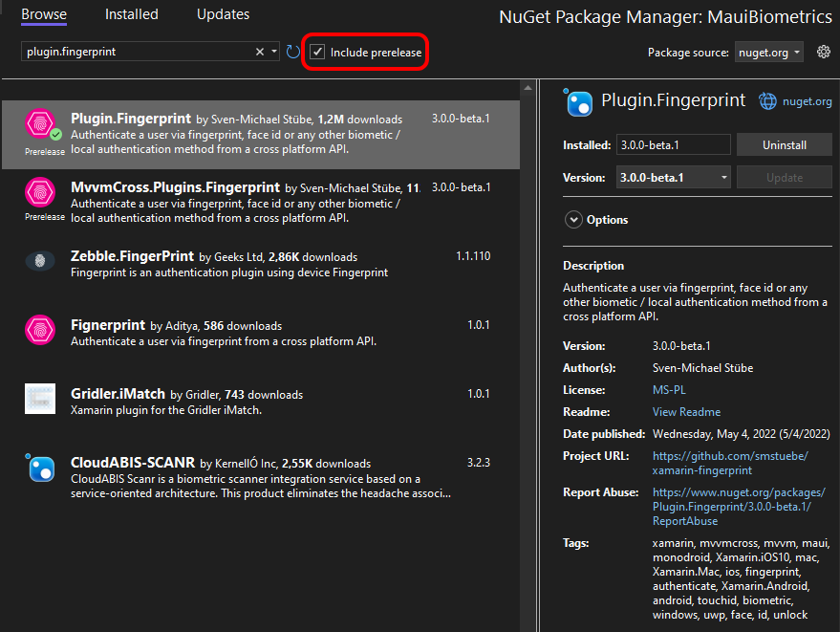Screen dimensions: 840x632
Task: Open the View Readme link
Action: [x=686, y=412]
